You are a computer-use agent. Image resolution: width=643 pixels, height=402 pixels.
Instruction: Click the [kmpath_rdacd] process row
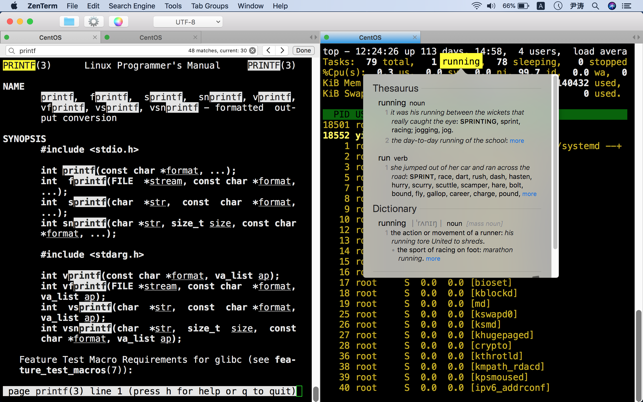coord(442,367)
